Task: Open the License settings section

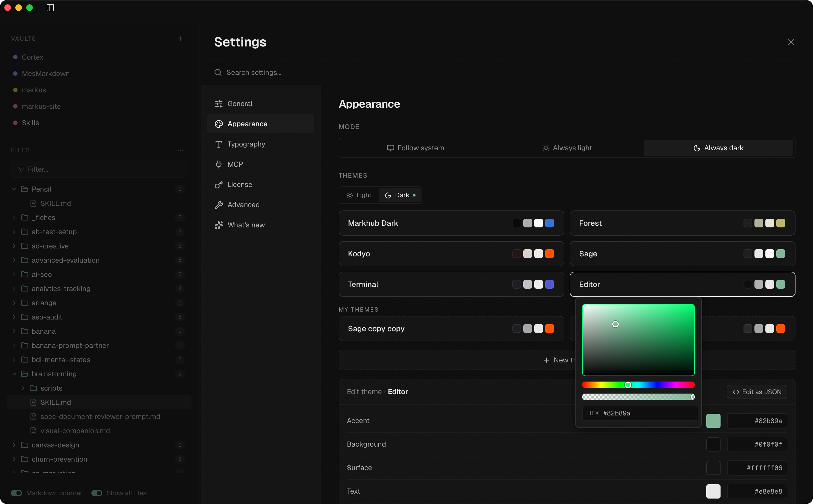Action: click(260, 185)
